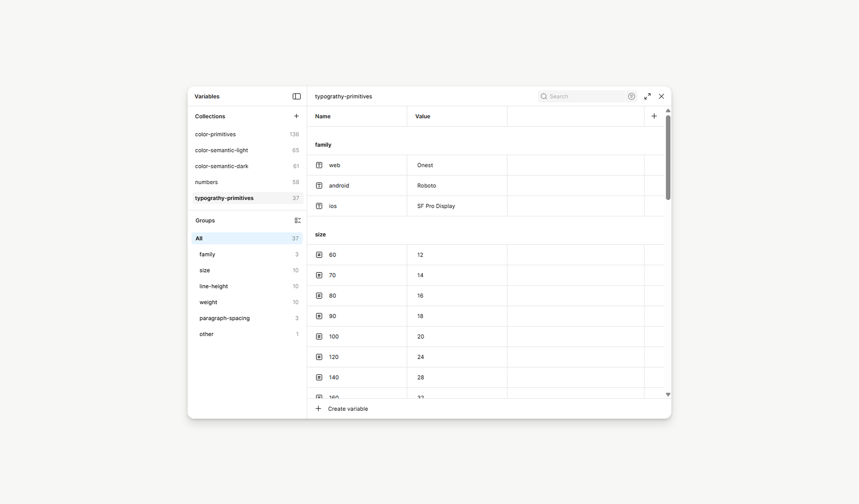Screen dimensions: 859x504
Task: Click string type icon for ios variable
Action: click(x=319, y=206)
